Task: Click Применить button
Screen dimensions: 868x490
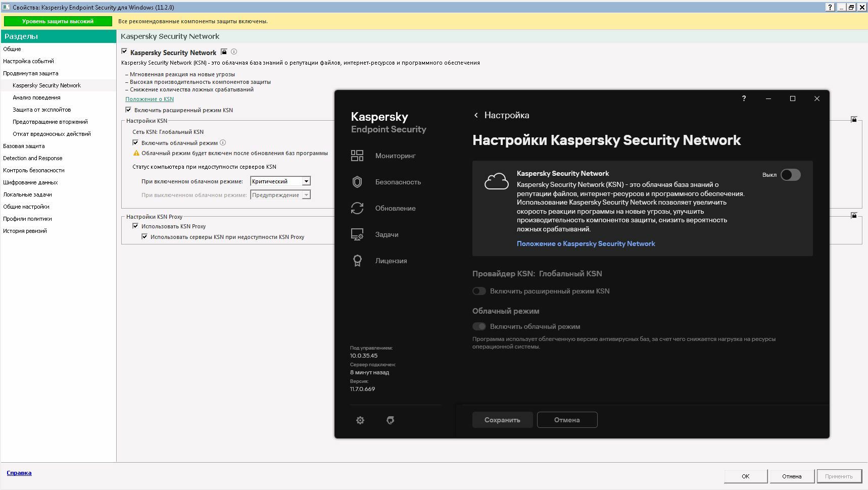Action: point(839,476)
